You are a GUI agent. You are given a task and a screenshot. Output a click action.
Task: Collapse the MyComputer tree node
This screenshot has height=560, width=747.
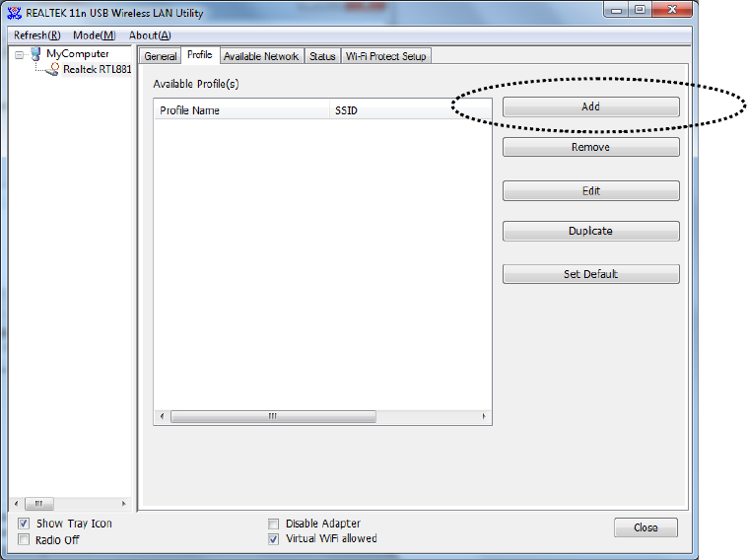[x=19, y=55]
